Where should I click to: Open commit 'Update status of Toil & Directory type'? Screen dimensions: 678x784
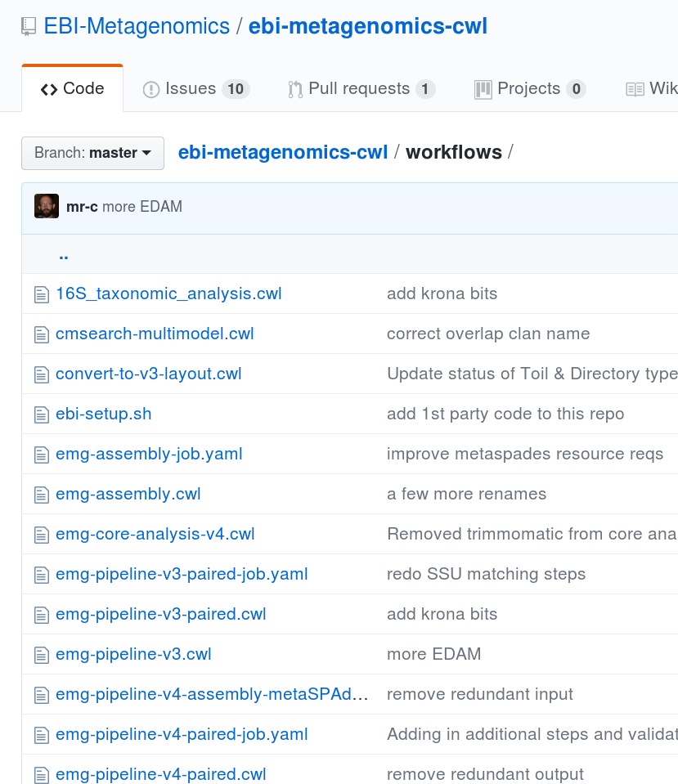tap(532, 374)
